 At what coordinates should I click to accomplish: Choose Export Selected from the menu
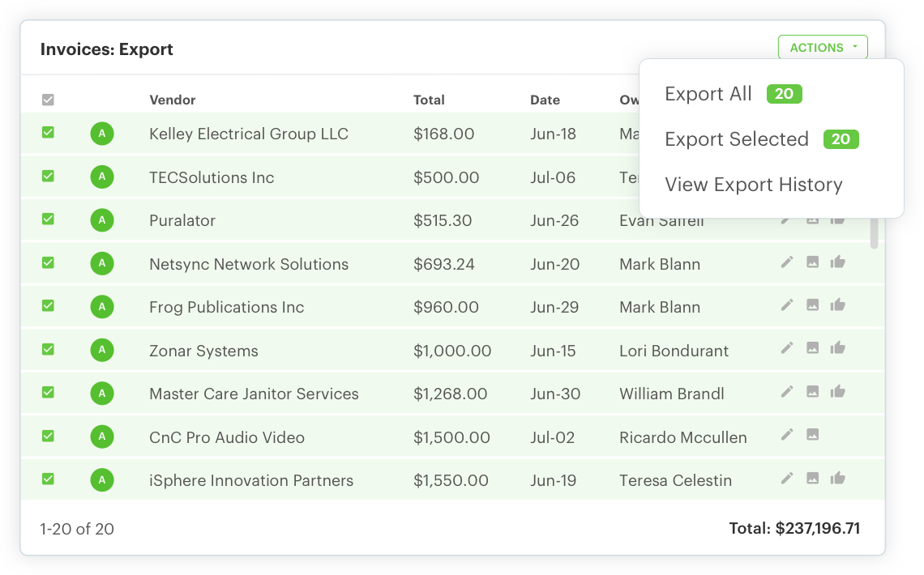(737, 139)
